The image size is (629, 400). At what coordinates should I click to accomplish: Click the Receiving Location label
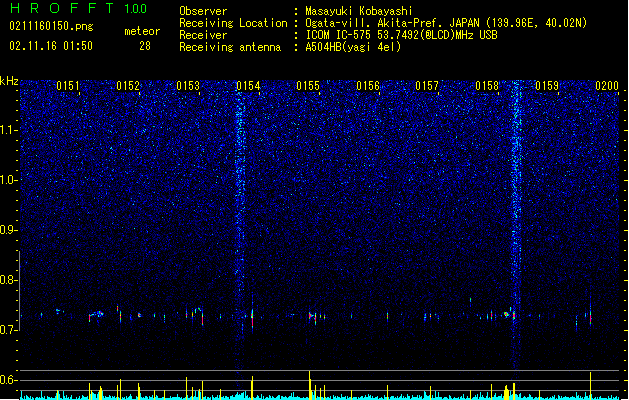(x=233, y=23)
